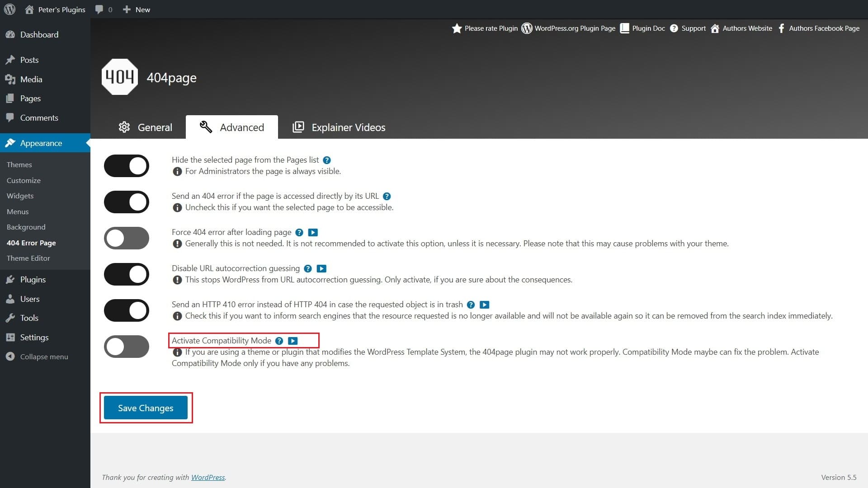The image size is (868, 488).
Task: Open Tools in the sidebar
Action: tap(45, 318)
